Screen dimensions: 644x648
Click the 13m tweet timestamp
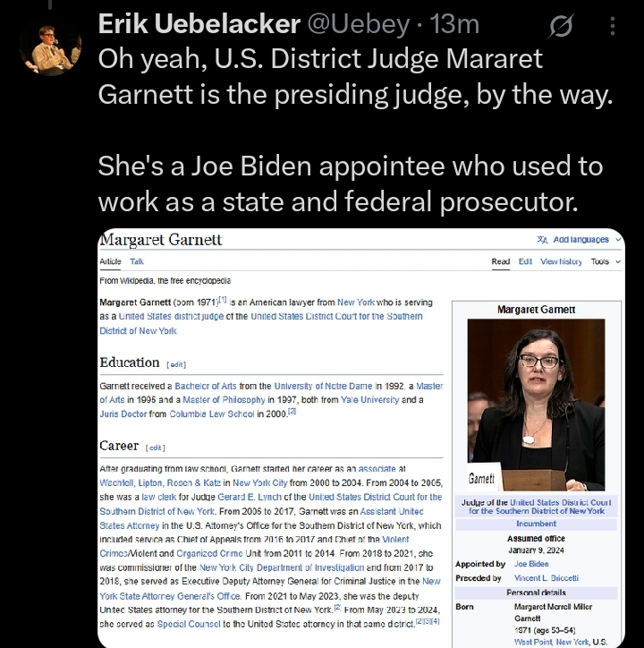[454, 24]
